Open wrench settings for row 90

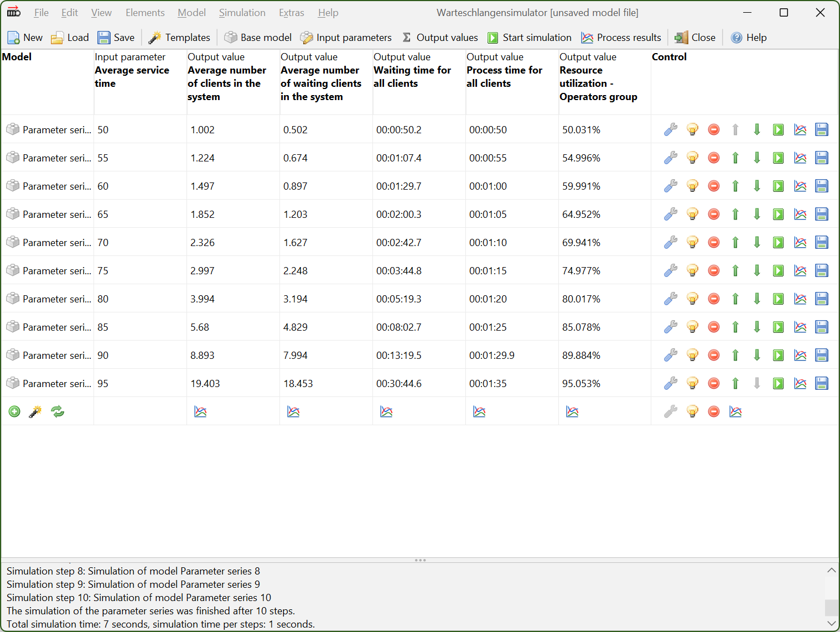(671, 355)
